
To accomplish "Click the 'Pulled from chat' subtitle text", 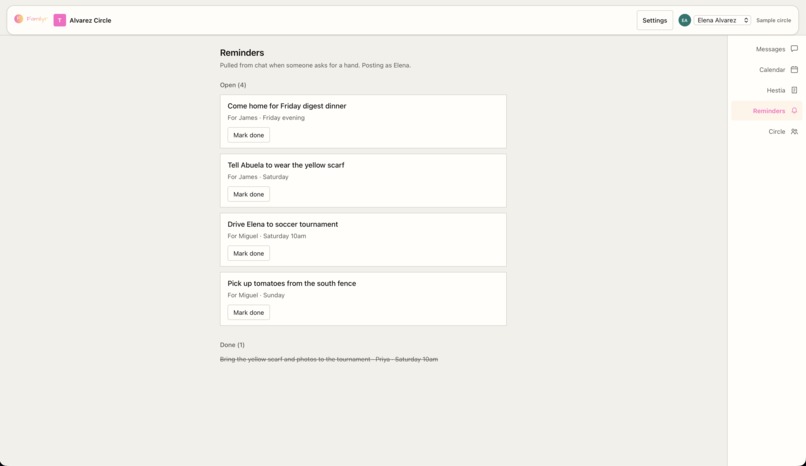I will pyautogui.click(x=315, y=65).
